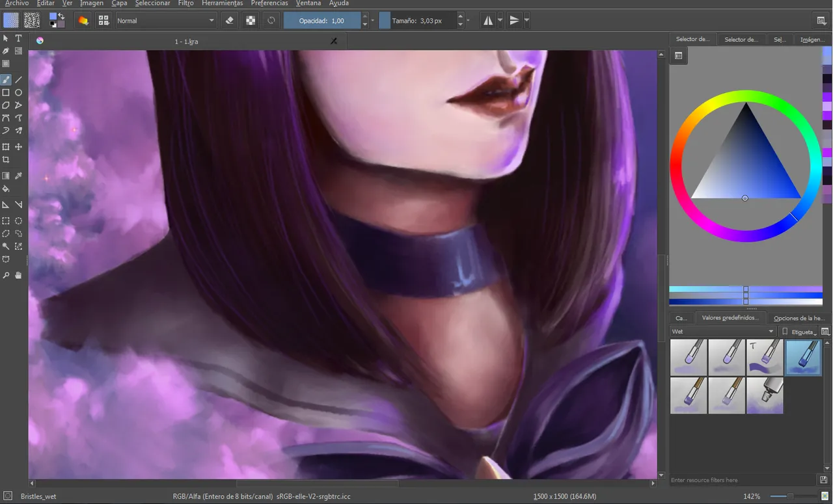Viewport: 833px width, 504px height.
Task: Click the resource filter input field
Action: (743, 480)
